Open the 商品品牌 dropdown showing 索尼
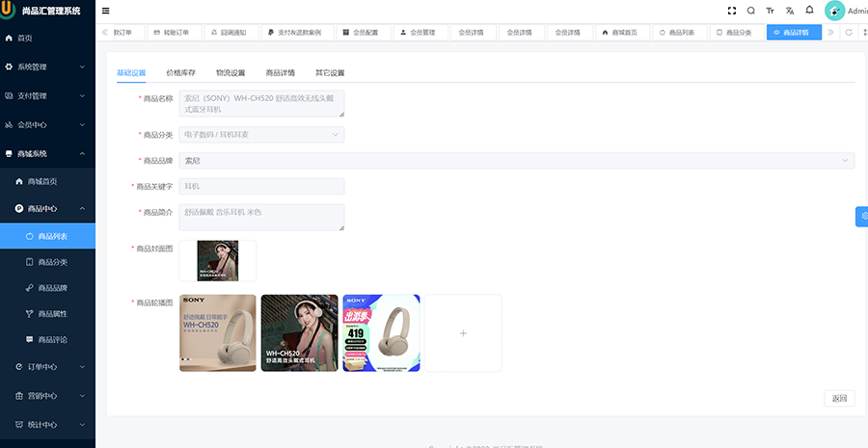Viewport: 868px width, 448px height. pos(517,160)
